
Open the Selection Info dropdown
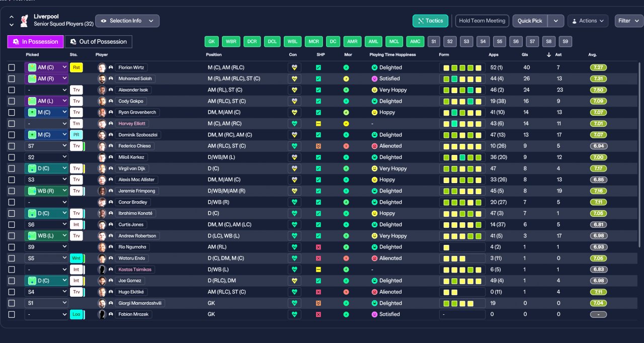coord(127,21)
